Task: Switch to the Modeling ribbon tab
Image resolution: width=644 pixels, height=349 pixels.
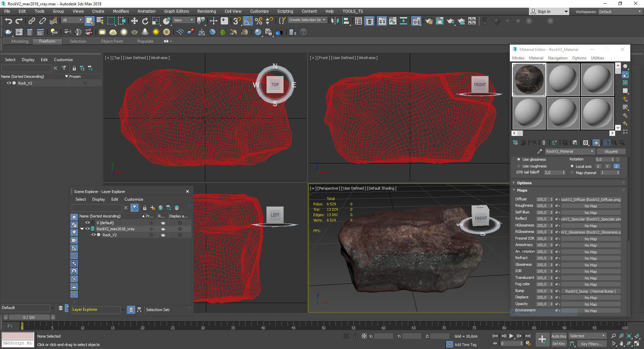Action: tap(20, 41)
